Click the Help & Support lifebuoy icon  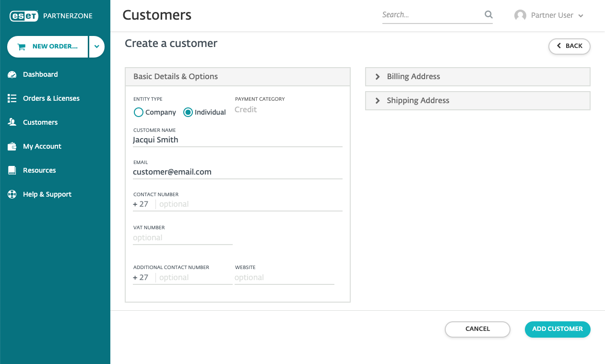pos(12,194)
